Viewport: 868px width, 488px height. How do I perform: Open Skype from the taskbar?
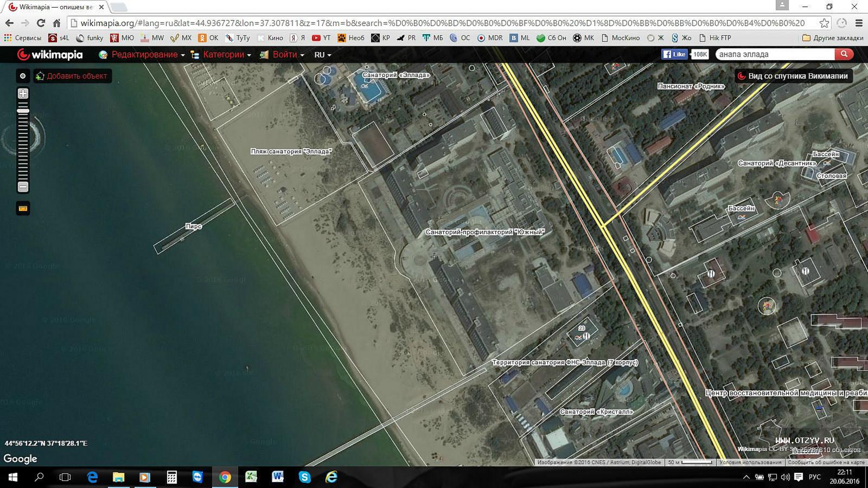click(x=304, y=477)
